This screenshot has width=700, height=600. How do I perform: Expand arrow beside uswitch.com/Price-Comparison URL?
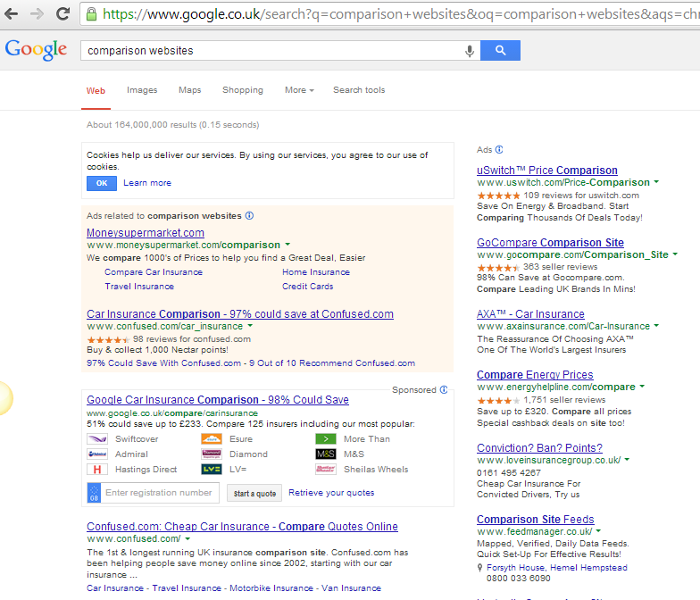point(657,182)
